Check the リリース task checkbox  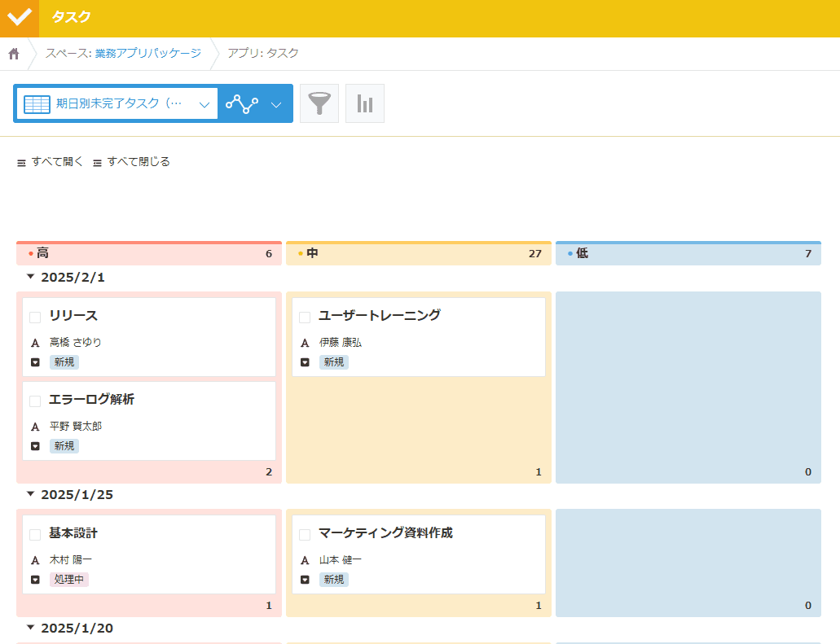[35, 318]
